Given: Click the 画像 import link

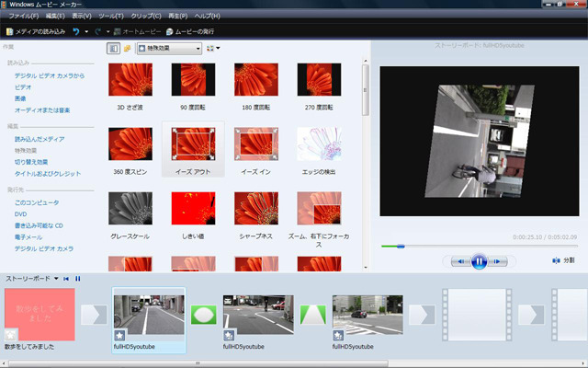Looking at the screenshot, I should pyautogui.click(x=20, y=98).
